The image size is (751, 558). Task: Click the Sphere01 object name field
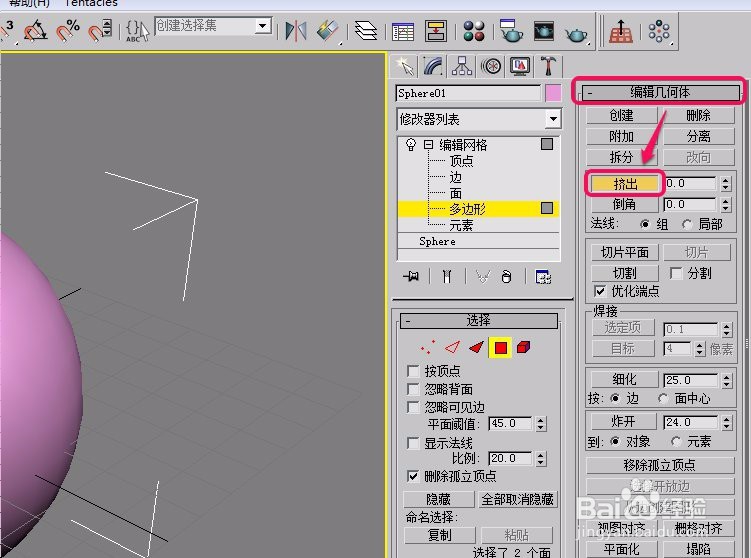click(468, 93)
